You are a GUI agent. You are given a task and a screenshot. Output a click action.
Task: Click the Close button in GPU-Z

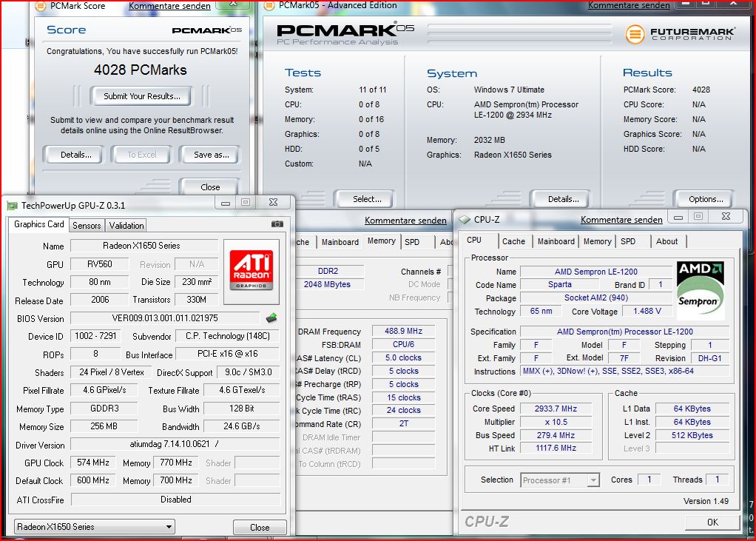pos(260,528)
